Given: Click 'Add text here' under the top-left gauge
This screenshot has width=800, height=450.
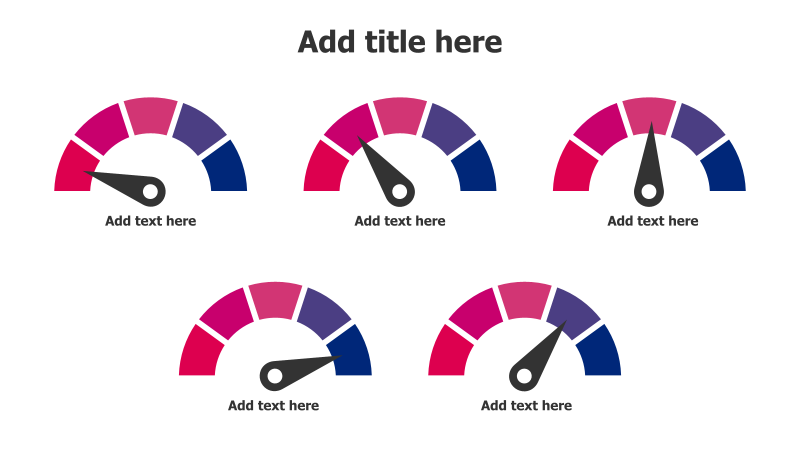Looking at the screenshot, I should click(151, 221).
